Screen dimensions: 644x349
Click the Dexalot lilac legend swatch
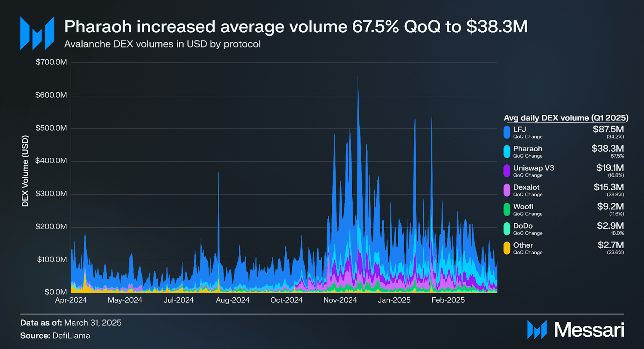(507, 190)
